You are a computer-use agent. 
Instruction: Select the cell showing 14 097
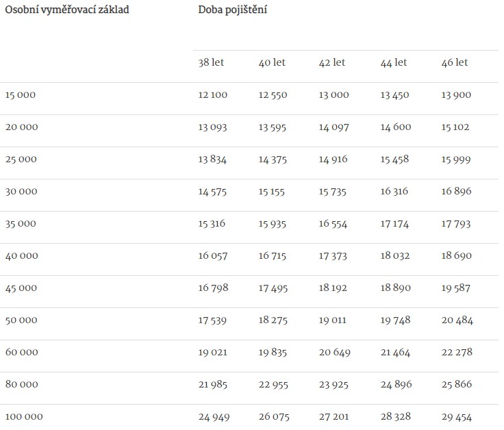click(x=333, y=127)
